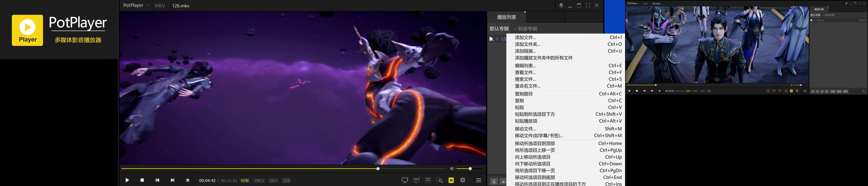Click Play in the main PotPlayer window

click(127, 180)
